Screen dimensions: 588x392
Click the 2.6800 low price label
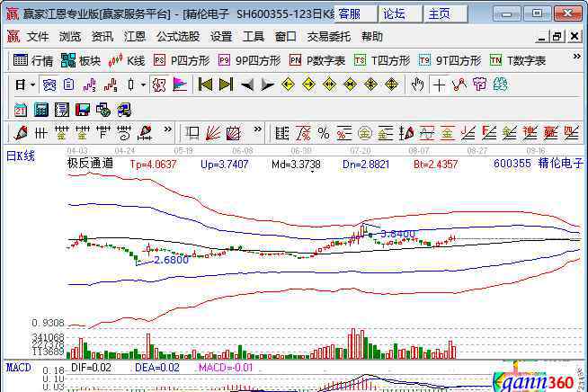pos(171,260)
